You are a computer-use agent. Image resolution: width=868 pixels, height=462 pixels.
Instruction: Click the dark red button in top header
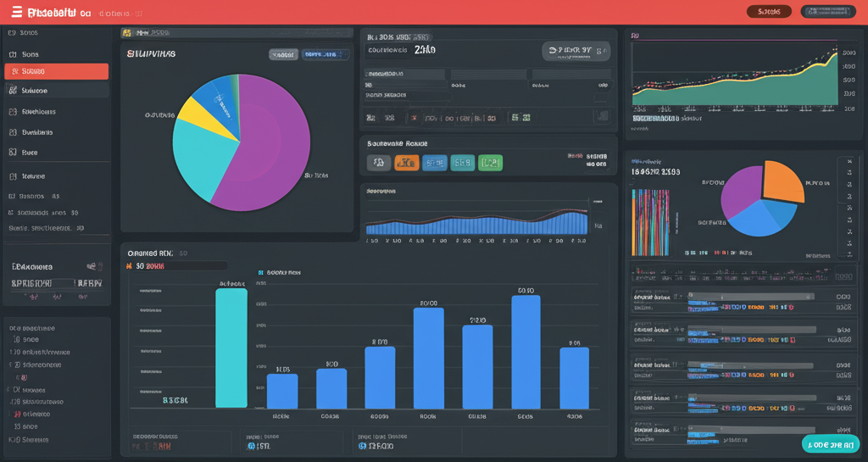(x=769, y=12)
